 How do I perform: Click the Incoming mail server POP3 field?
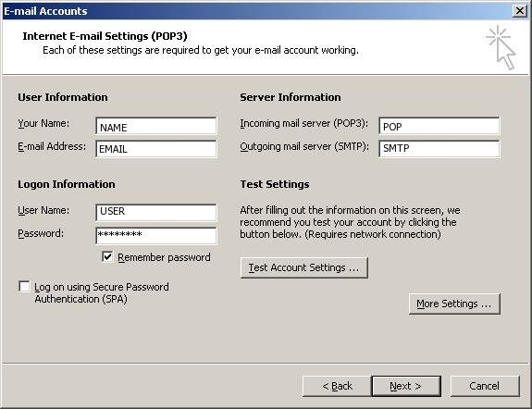coord(439,126)
